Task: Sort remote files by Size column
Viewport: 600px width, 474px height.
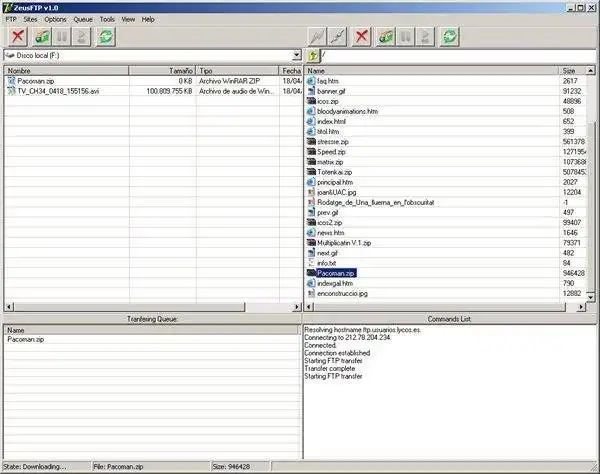Action: pyautogui.click(x=572, y=71)
